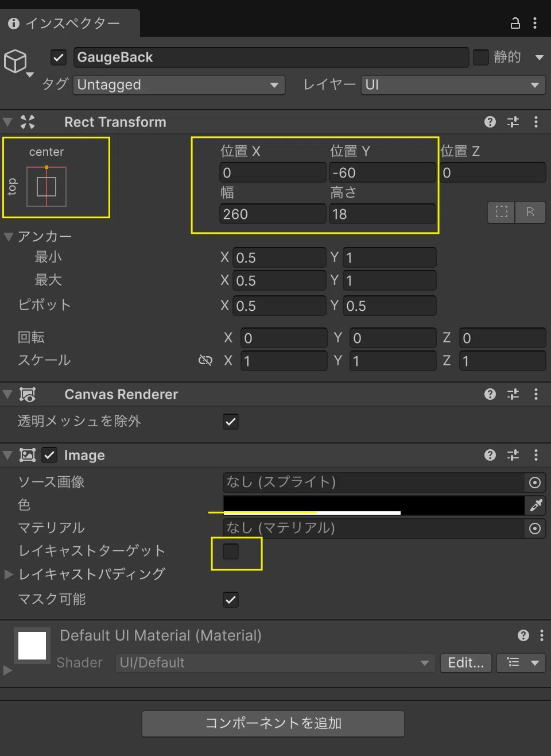Click the material preview thumbnail
The image size is (551, 756).
point(32,646)
